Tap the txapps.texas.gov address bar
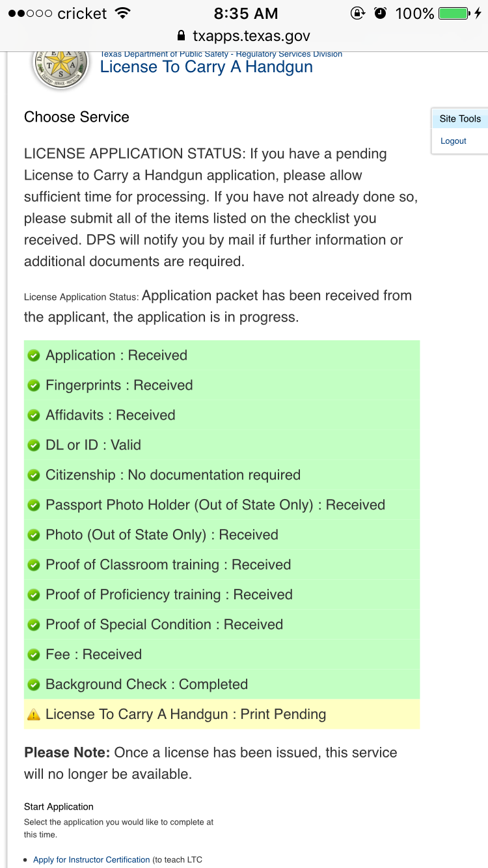488x868 pixels. tap(251, 36)
